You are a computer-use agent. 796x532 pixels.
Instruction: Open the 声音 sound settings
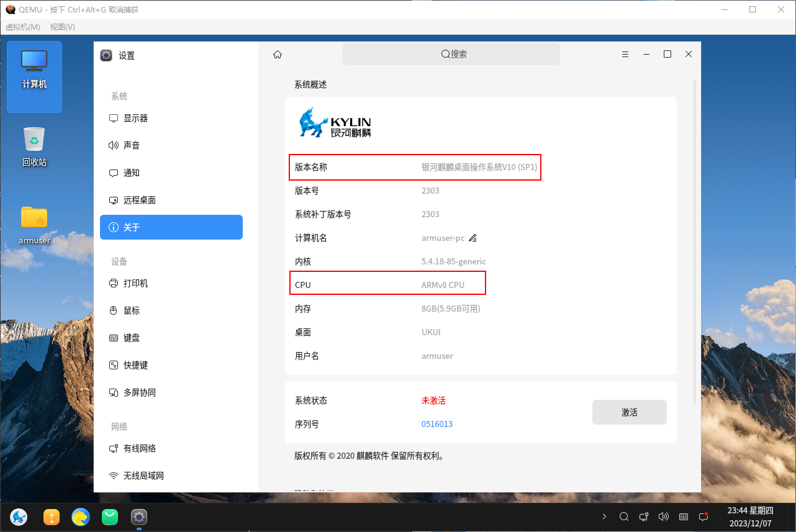click(x=171, y=145)
